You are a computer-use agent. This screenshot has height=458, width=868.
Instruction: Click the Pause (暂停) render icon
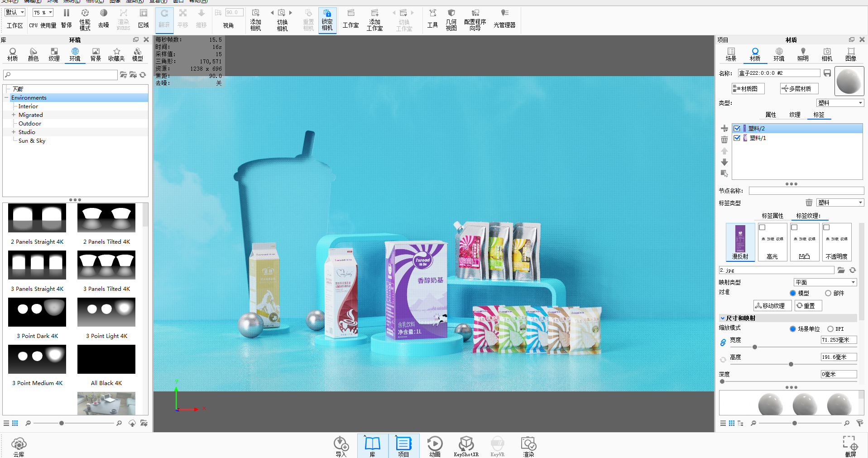(x=66, y=18)
